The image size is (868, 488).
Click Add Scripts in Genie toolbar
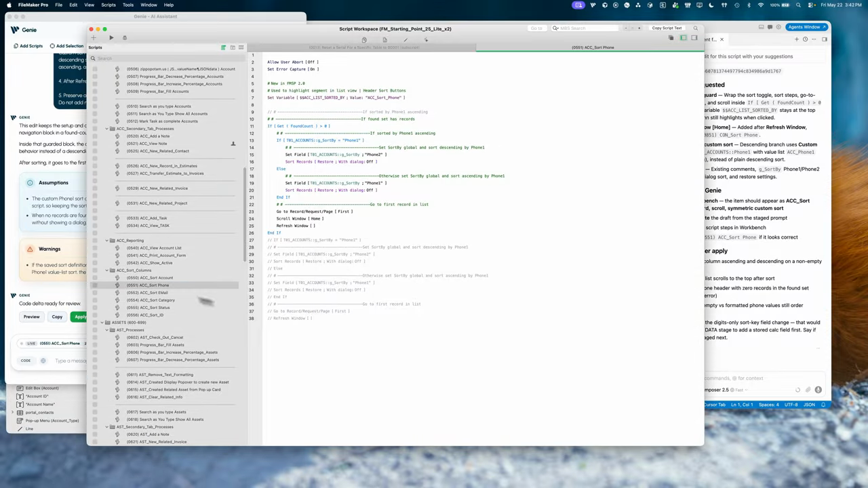click(28, 46)
